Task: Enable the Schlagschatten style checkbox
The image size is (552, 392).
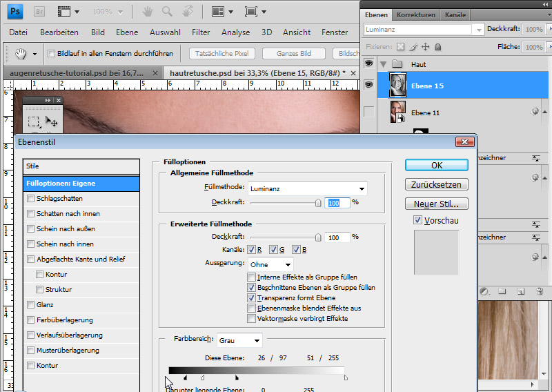Action: click(x=30, y=198)
